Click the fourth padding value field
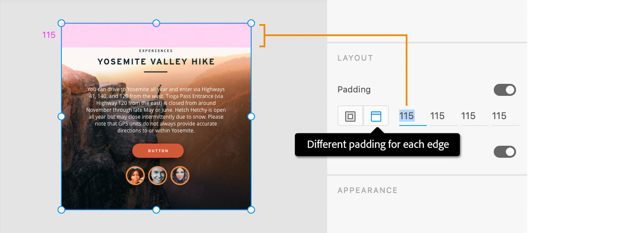This screenshot has width=644, height=233. tap(499, 116)
